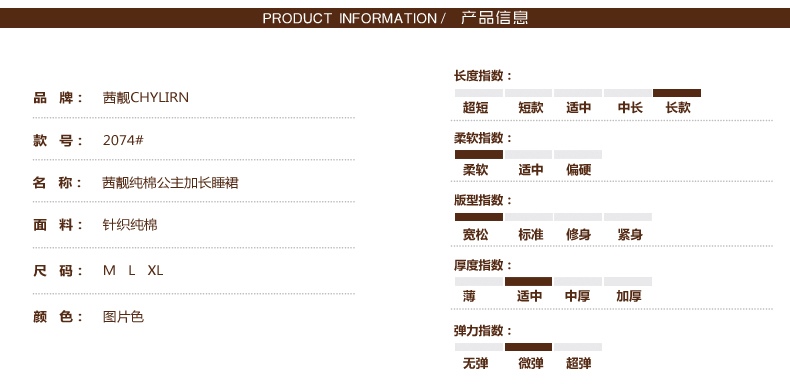Screen dimensions: 790x384
Task: Click the 修身 fit option
Action: point(578,234)
